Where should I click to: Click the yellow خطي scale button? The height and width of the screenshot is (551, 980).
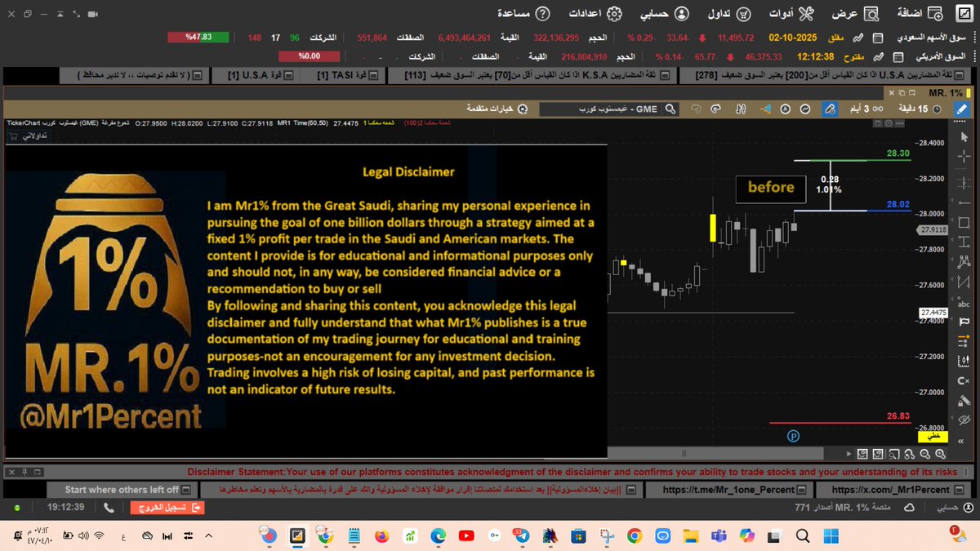(933, 436)
